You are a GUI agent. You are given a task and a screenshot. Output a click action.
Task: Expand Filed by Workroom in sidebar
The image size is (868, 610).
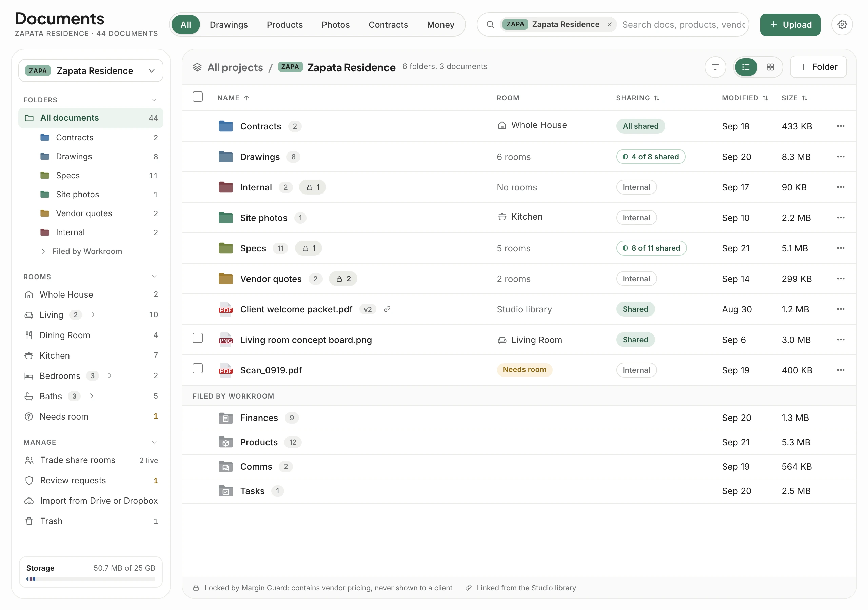click(x=43, y=251)
